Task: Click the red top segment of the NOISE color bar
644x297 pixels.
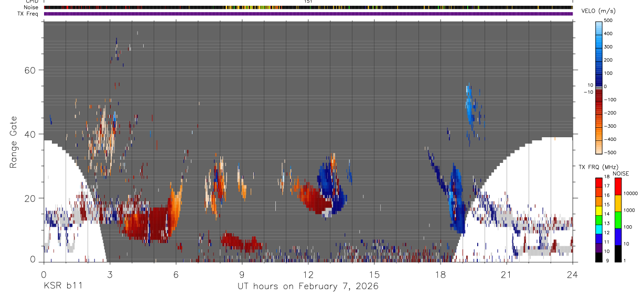Action: pos(618,186)
